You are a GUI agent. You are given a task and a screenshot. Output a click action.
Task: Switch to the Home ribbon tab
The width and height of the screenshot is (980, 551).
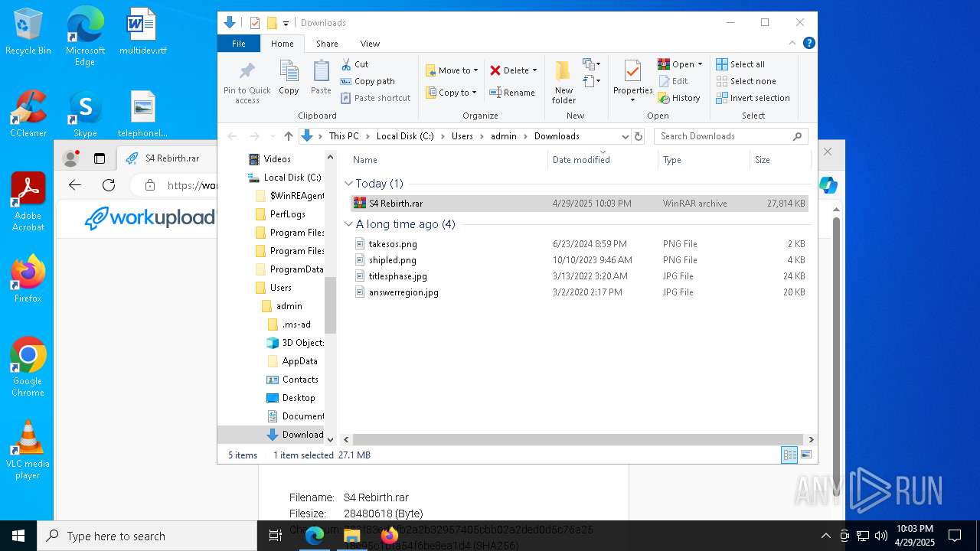283,44
